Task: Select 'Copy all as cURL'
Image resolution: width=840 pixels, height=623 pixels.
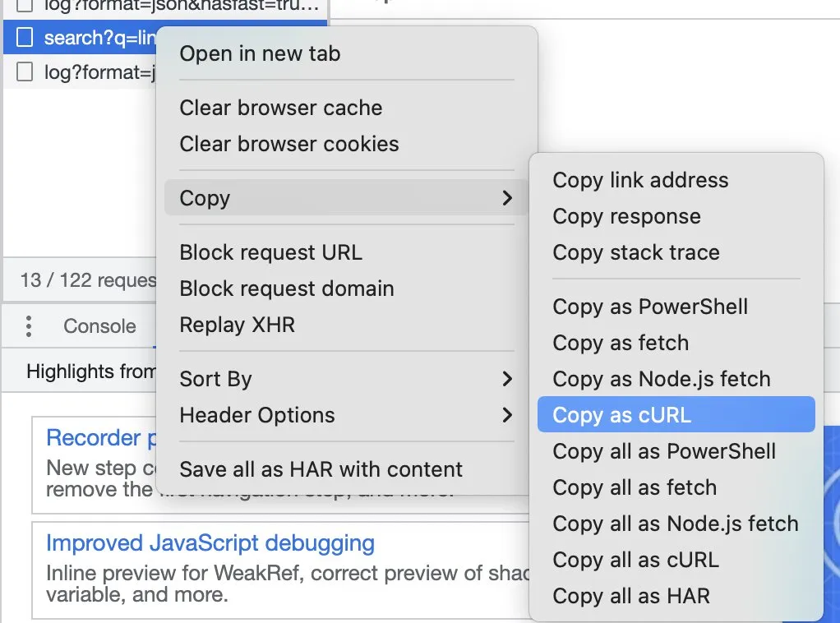Action: tap(676, 560)
